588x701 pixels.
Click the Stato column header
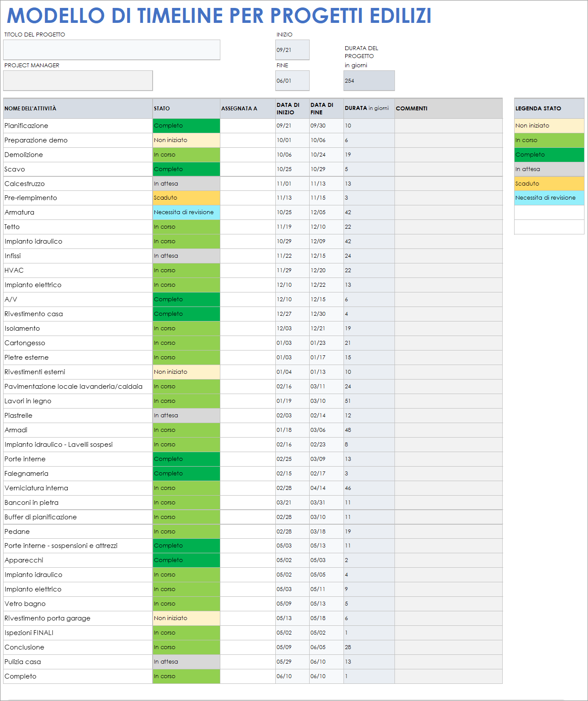[x=186, y=109]
